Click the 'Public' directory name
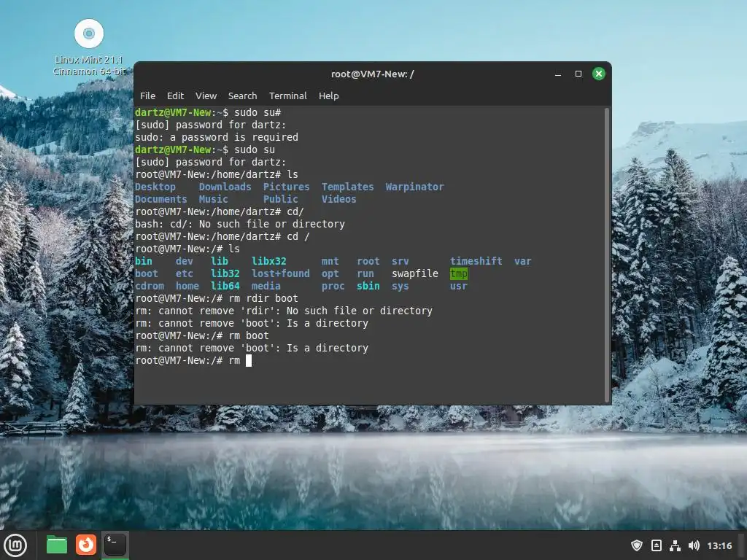The width and height of the screenshot is (747, 560). pyautogui.click(x=281, y=199)
